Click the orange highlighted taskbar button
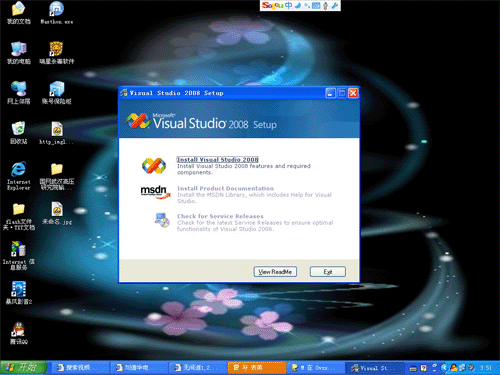 click(x=257, y=368)
